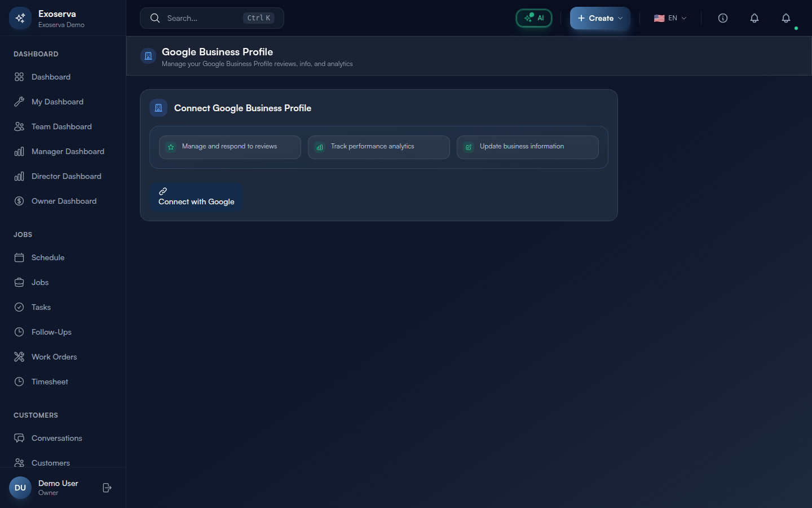Screen dimensions: 812x508
Task: Click Connect with Google button
Action: [x=196, y=197]
